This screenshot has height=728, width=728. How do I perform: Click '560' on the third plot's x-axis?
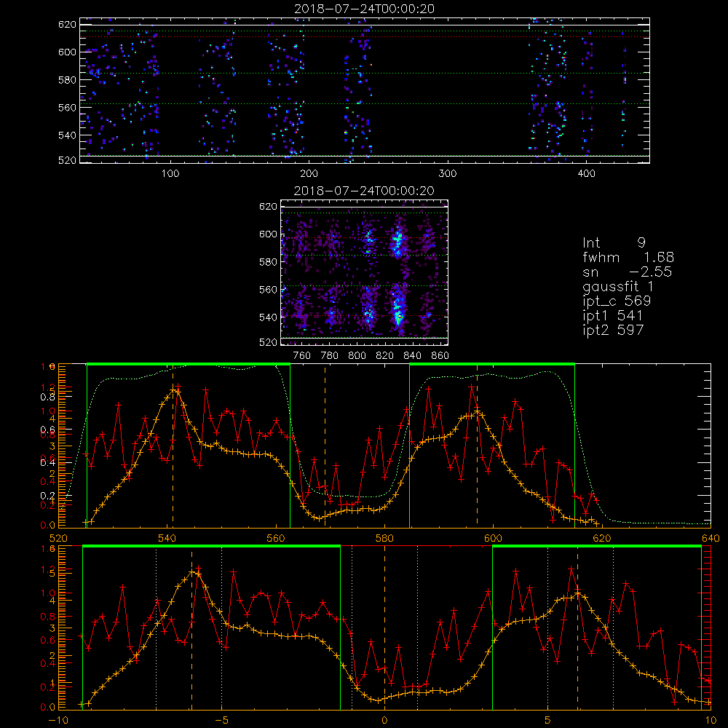point(276,538)
